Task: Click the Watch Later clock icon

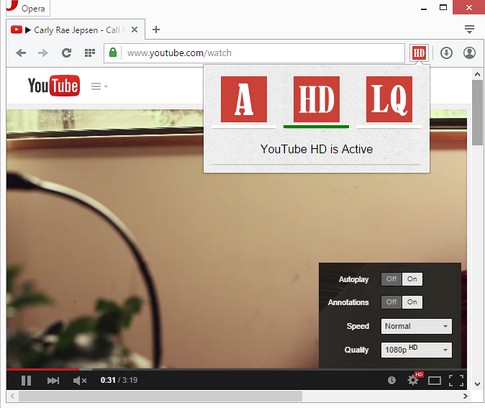Action: tap(392, 380)
